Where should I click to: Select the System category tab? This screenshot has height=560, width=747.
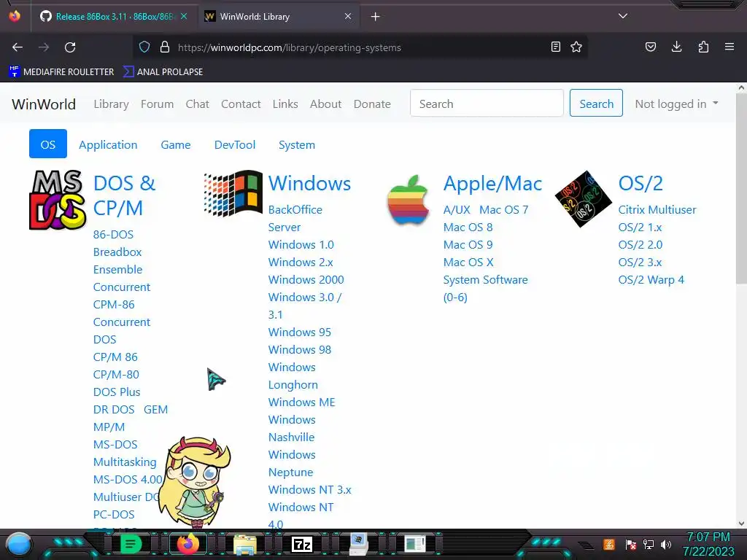(297, 145)
